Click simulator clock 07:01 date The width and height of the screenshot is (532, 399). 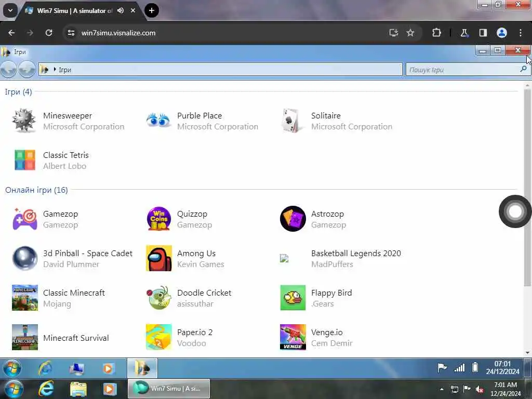coord(502,368)
